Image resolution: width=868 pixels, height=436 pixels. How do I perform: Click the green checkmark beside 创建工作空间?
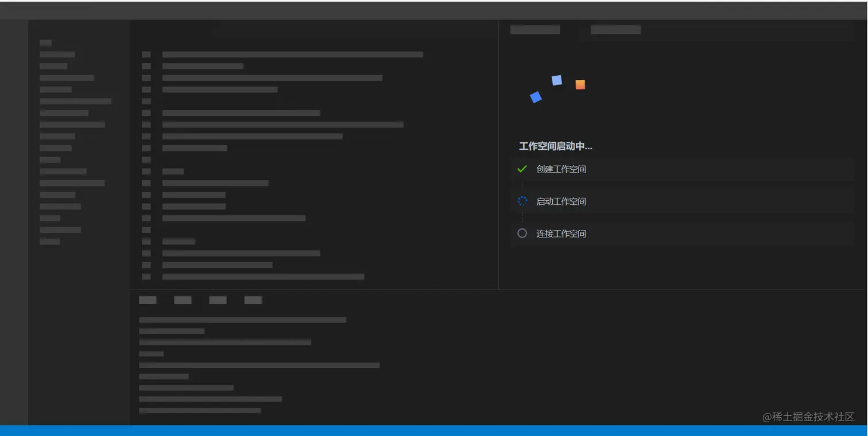point(522,169)
